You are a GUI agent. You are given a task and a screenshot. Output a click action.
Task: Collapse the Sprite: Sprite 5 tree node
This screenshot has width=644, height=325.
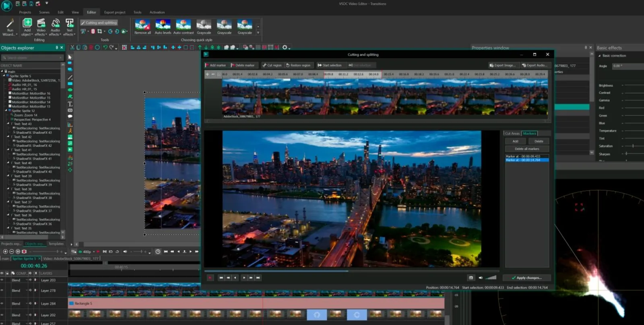(x=5, y=76)
